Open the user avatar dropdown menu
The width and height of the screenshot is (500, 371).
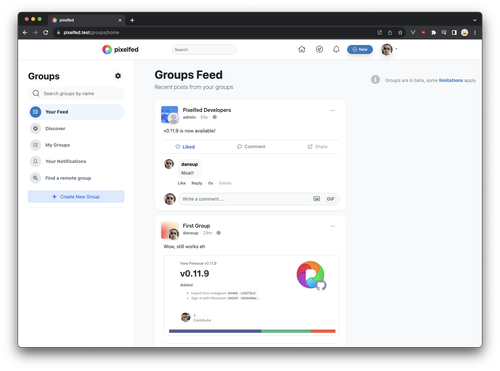coord(389,50)
